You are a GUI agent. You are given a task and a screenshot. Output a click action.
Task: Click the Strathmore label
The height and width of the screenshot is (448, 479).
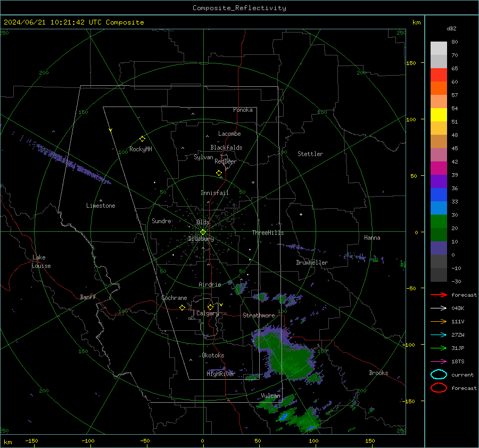point(259,315)
